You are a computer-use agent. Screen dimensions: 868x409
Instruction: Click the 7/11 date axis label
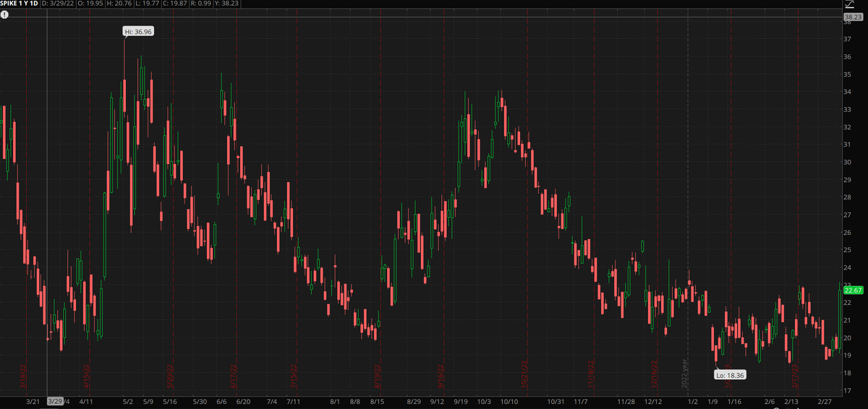click(294, 401)
